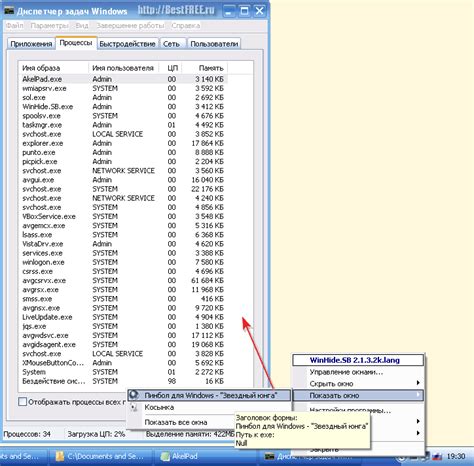
Task: Select the Процессы tab
Action: point(76,43)
